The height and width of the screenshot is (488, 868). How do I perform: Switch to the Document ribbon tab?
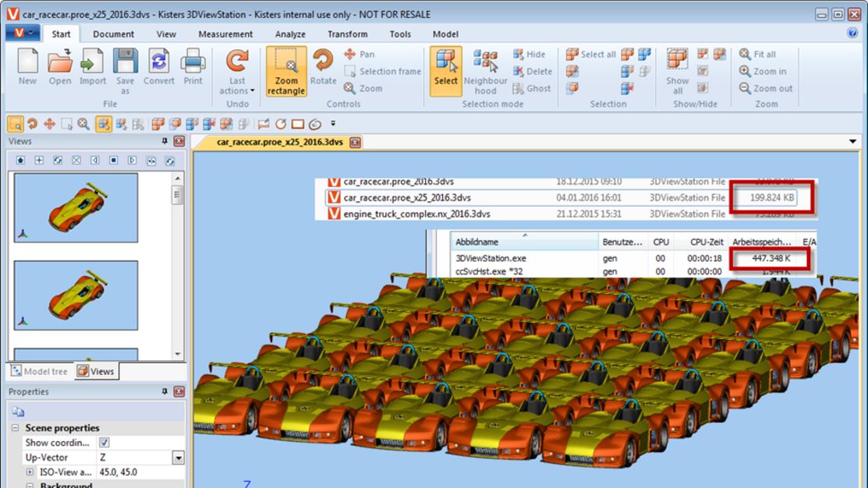point(114,34)
